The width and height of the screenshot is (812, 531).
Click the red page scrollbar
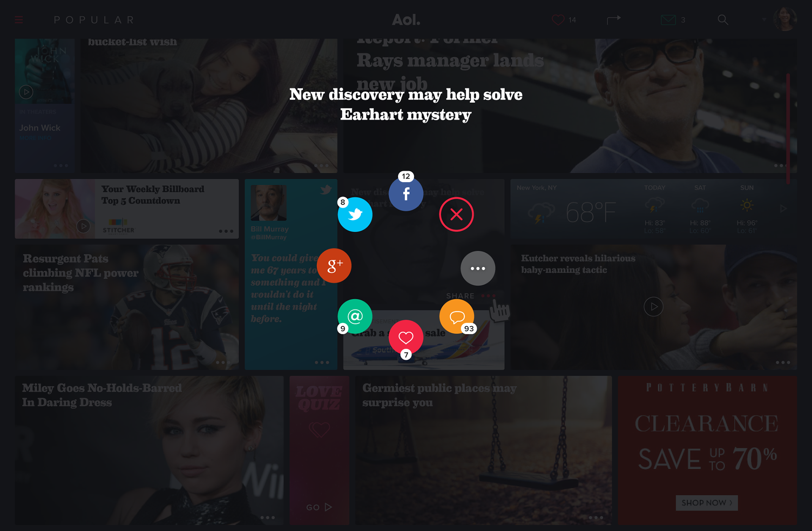[x=788, y=129]
